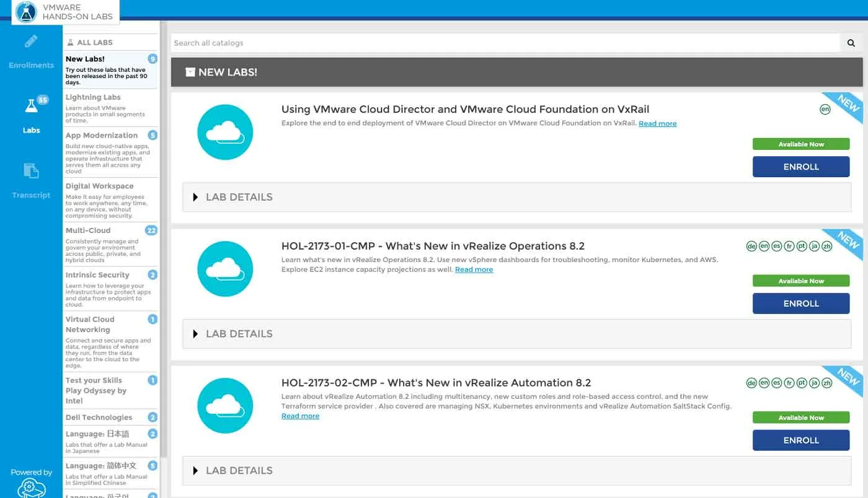Click the category list vertical scrollbar
This screenshot has height=498, width=868.
click(x=164, y=238)
